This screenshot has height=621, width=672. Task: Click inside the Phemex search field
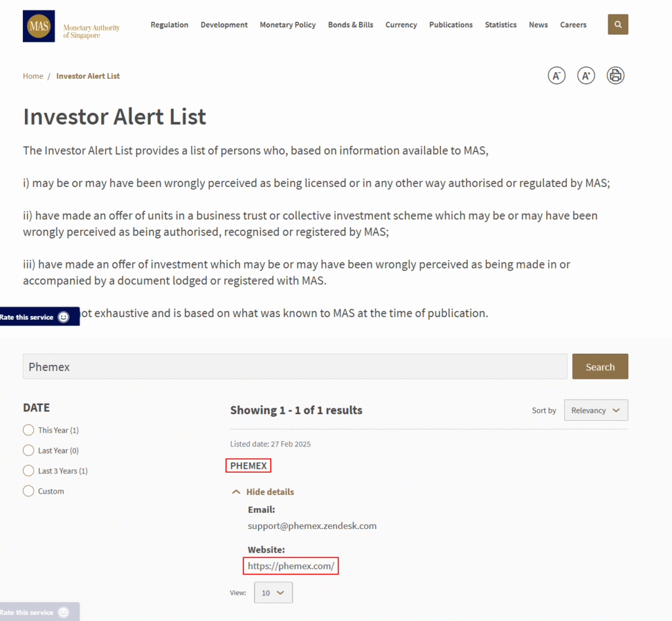[x=295, y=366]
